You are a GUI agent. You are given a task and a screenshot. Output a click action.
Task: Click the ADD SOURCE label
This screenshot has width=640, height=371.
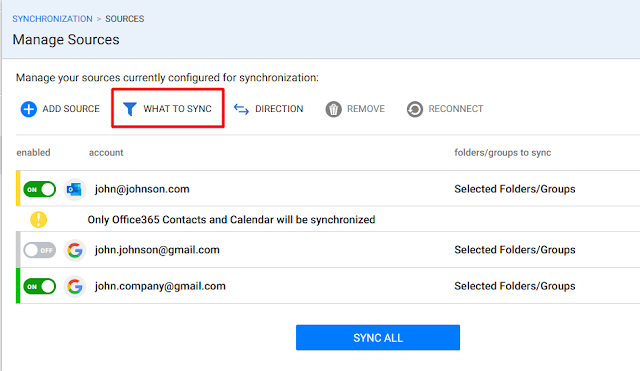71,109
